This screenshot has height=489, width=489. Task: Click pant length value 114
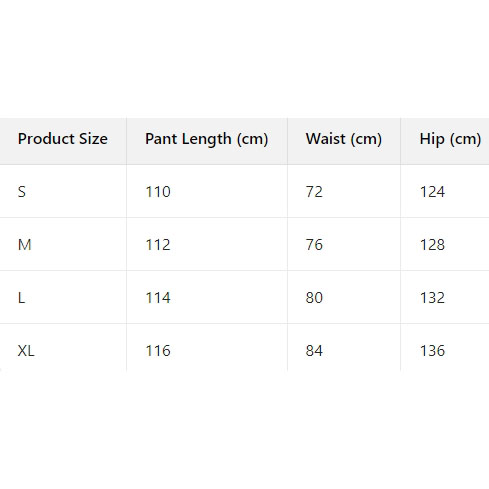(x=158, y=298)
